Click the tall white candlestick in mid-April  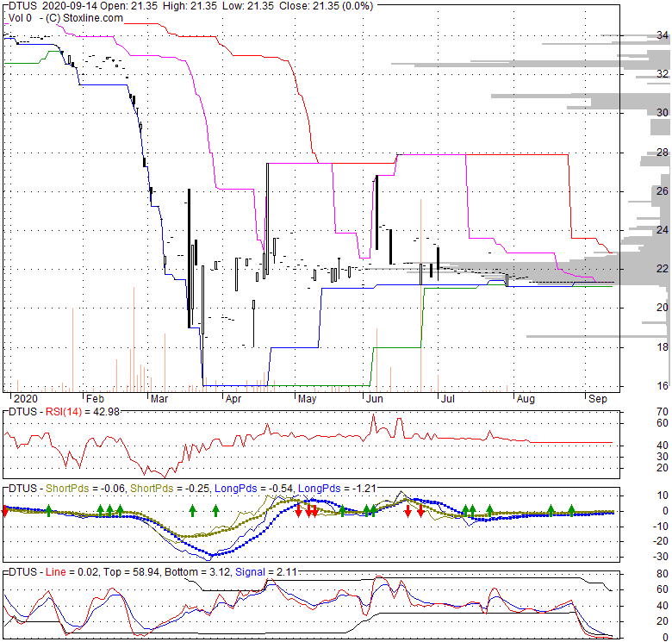coord(267,219)
